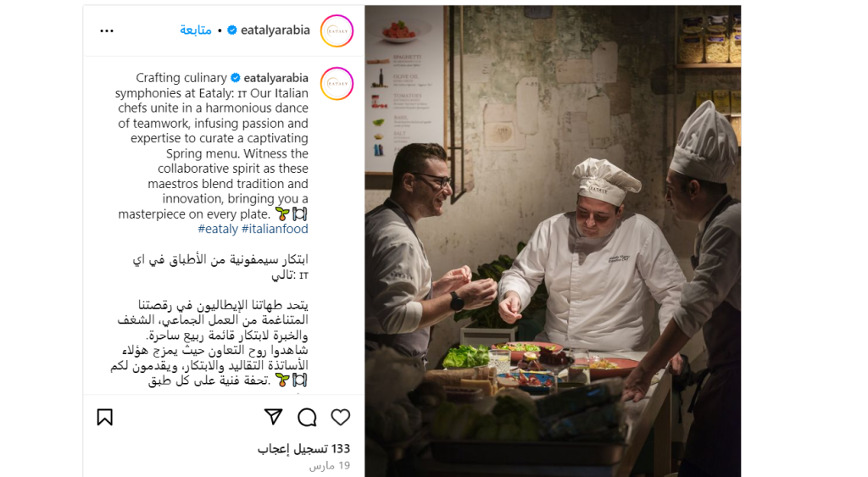This screenshot has height=477, width=868.
Task: Follow eatalyarabia using the متابعة button
Action: tap(196, 31)
